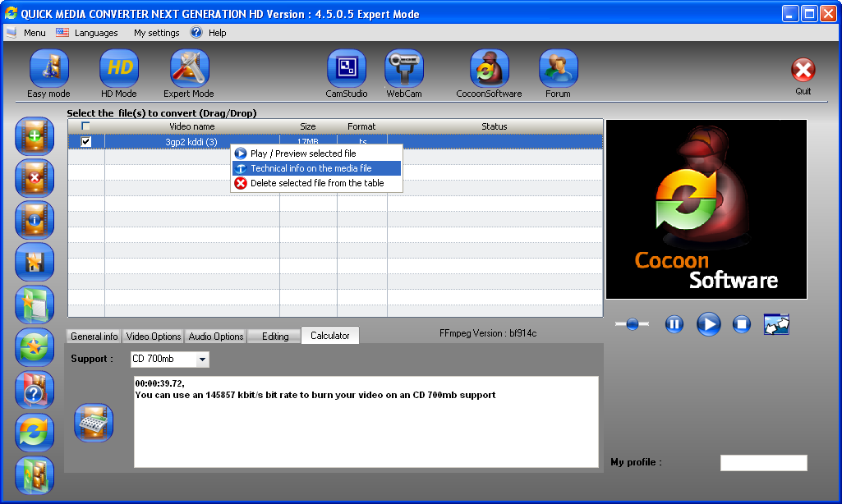Open My settings menu

[x=156, y=33]
